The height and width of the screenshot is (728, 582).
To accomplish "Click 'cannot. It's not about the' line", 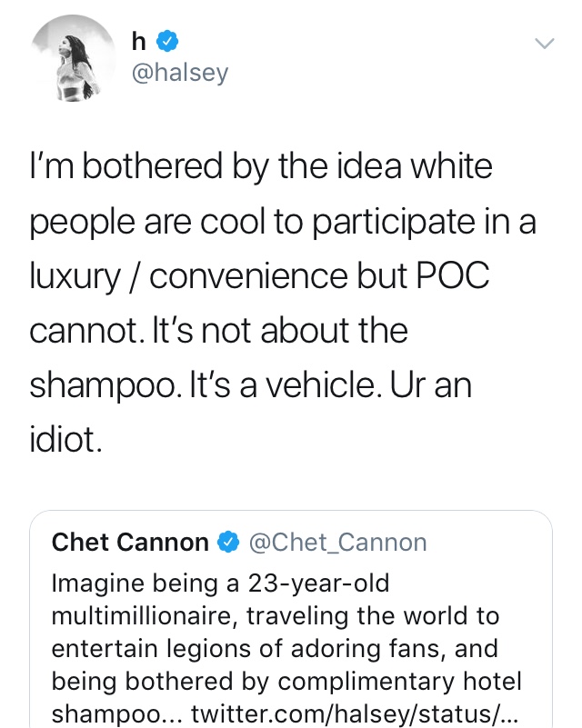I will (218, 331).
